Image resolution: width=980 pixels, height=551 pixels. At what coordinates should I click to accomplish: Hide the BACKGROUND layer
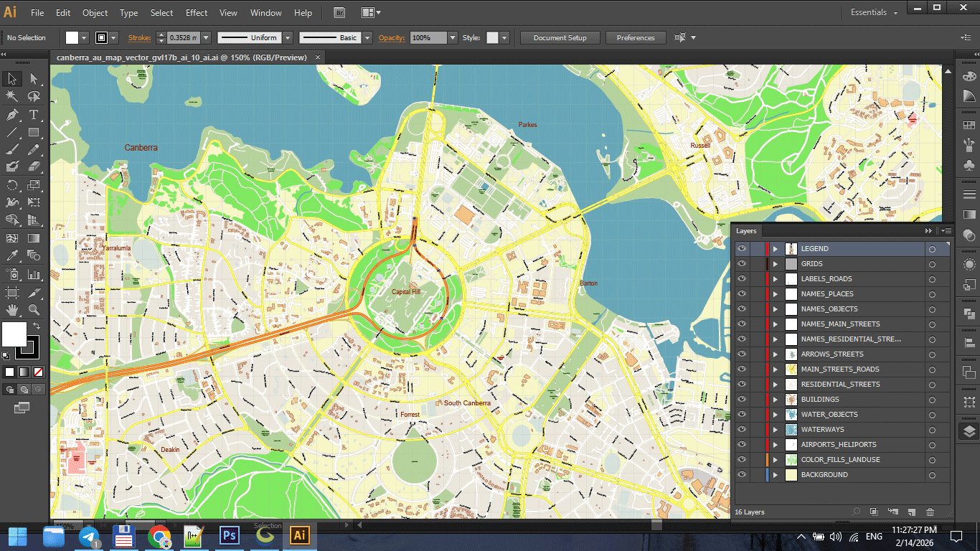[x=742, y=474]
